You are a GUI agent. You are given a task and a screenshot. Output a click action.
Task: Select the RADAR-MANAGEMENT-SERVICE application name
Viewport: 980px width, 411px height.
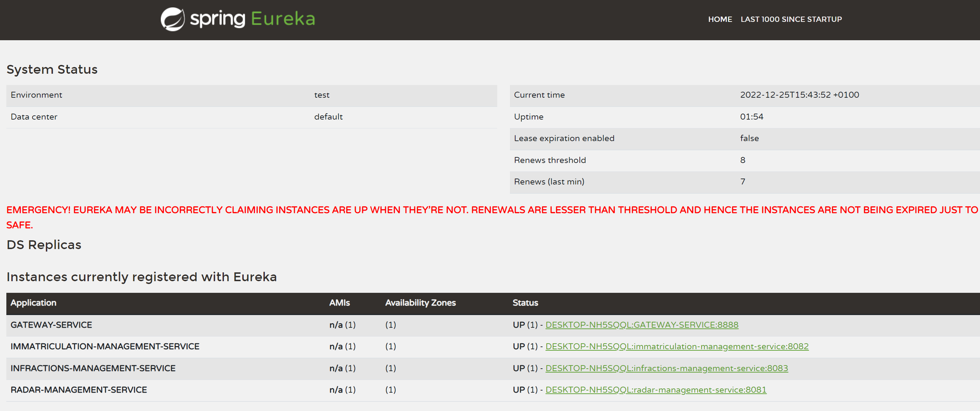[x=79, y=390]
